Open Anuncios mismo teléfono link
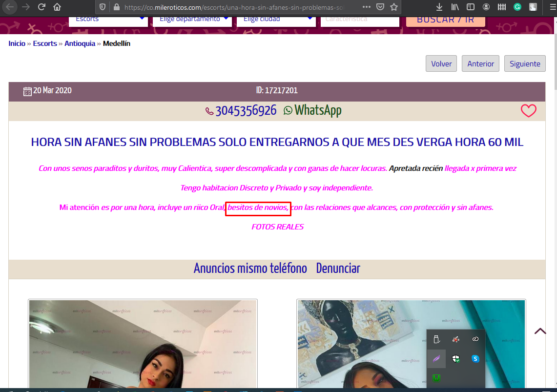557x392 pixels. [x=250, y=268]
